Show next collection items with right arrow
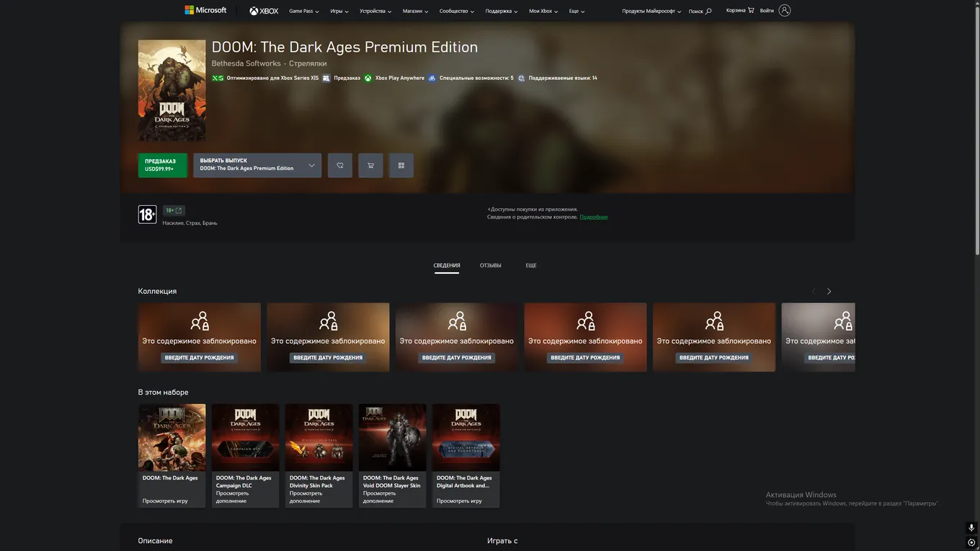This screenshot has height=551, width=980. pos(829,292)
